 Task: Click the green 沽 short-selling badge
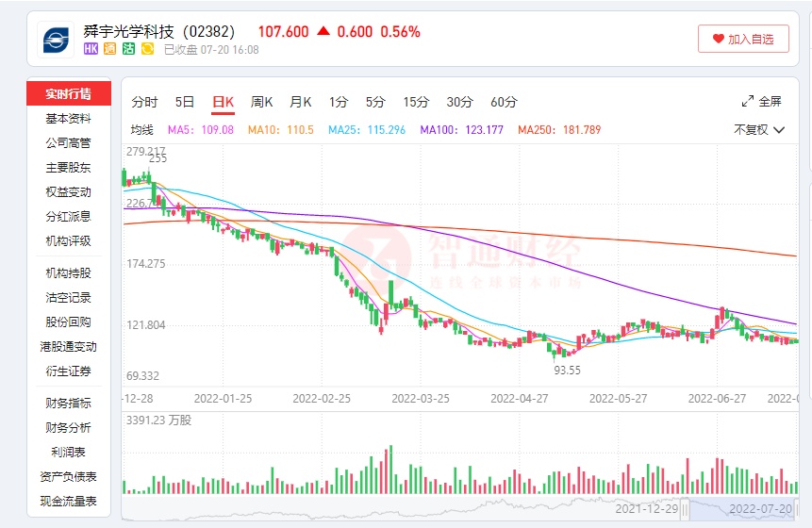128,49
